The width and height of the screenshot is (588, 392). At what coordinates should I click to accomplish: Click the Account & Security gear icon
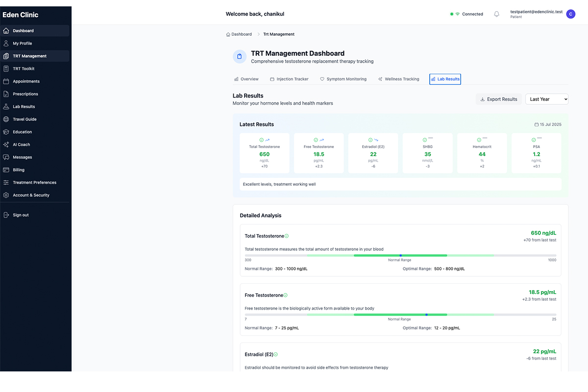(x=6, y=195)
